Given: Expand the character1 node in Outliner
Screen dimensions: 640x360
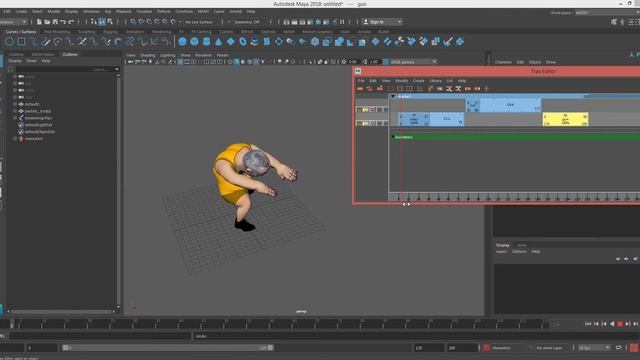Looking at the screenshot, I should 15,139.
